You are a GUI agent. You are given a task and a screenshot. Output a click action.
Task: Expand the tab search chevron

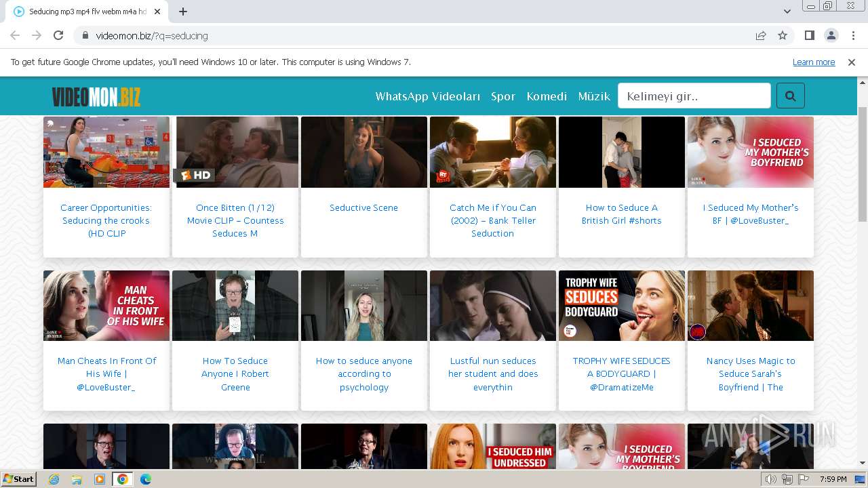(787, 12)
